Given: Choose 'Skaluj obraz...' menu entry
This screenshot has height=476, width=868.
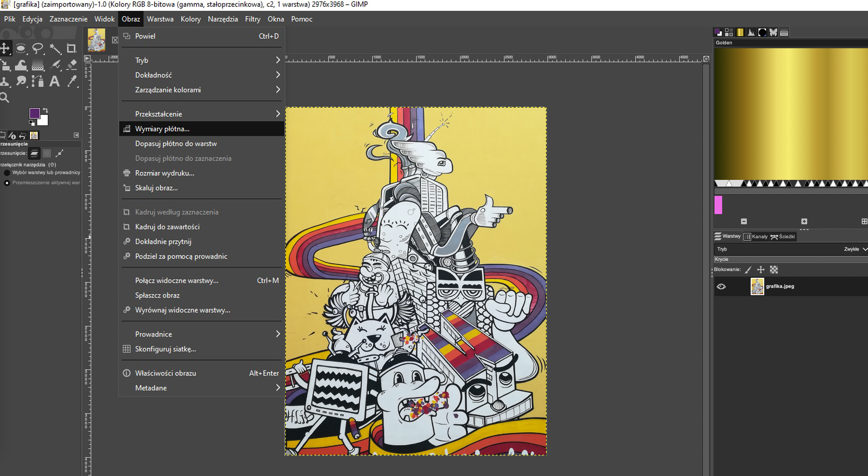Looking at the screenshot, I should point(202,188).
